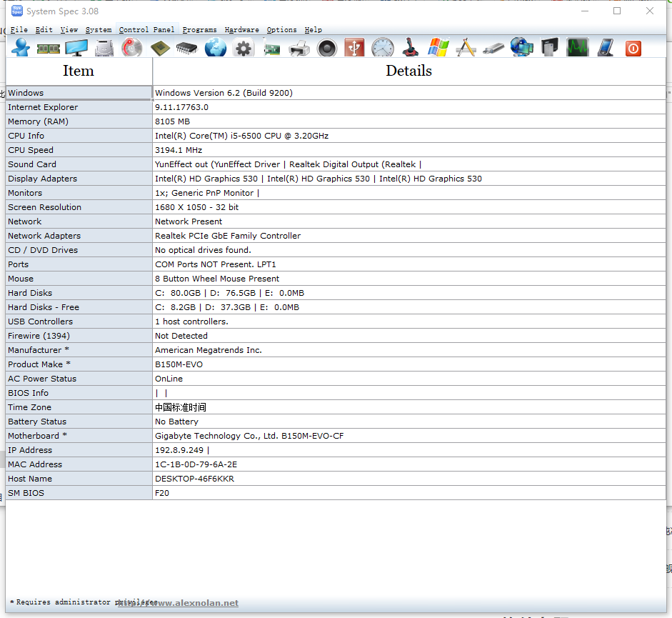Viewport: 672px width, 618px height.
Task: Click the gear settings toolbar icon
Action: tap(244, 48)
